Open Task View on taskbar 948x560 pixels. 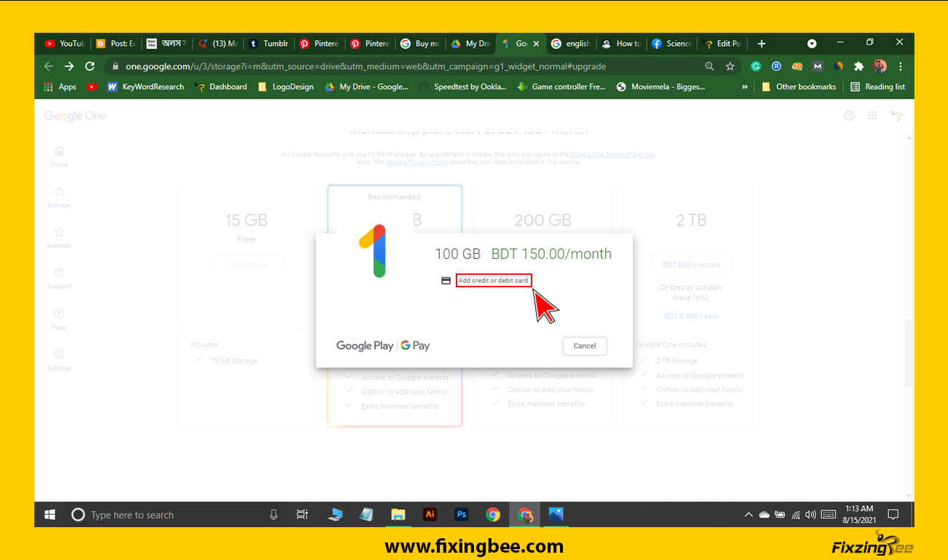(x=302, y=515)
